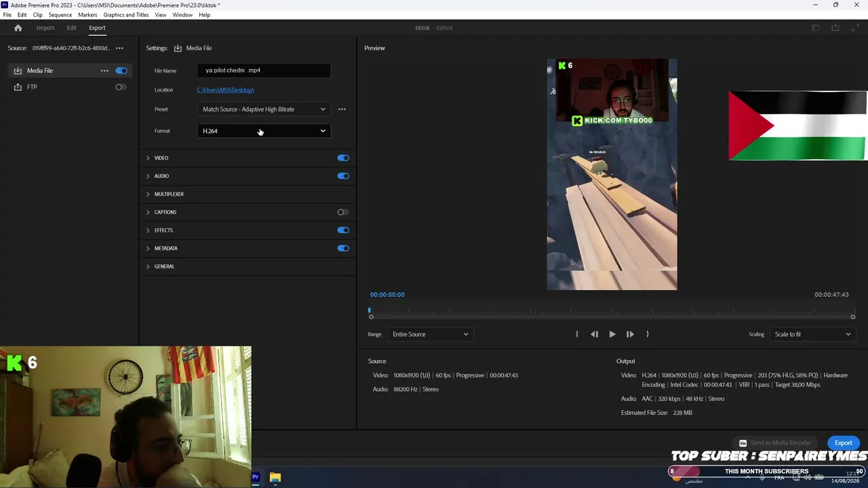Screen dimensions: 868x488
Task: Open Media File destination options menu
Action: 104,70
